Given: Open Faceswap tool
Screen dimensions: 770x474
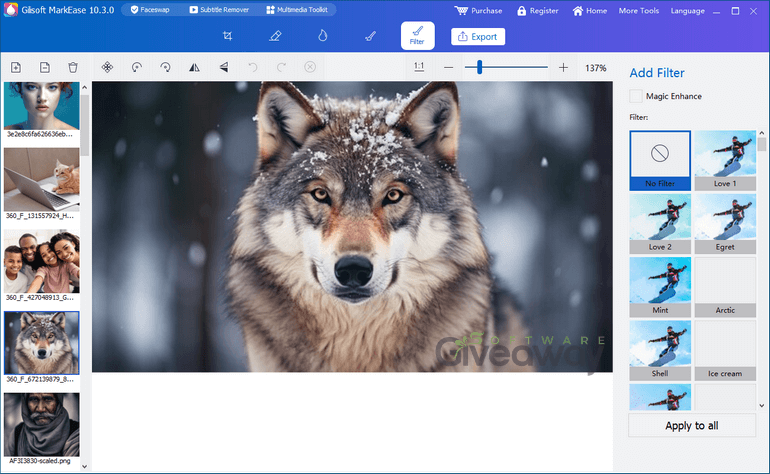Looking at the screenshot, I should click(x=150, y=10).
